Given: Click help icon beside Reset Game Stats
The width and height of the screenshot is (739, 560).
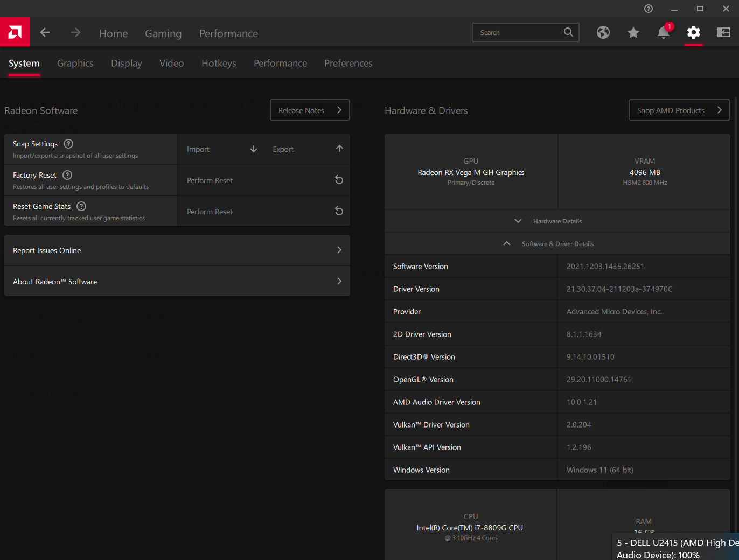Looking at the screenshot, I should pos(81,206).
